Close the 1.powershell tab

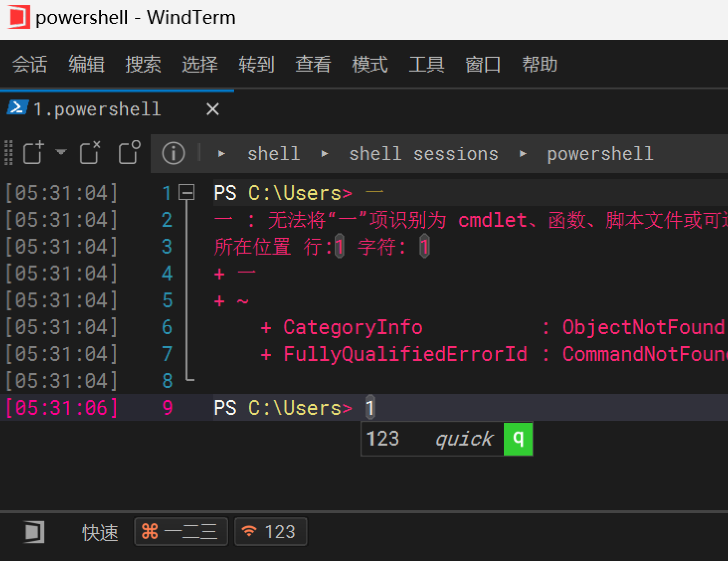pyautogui.click(x=213, y=109)
